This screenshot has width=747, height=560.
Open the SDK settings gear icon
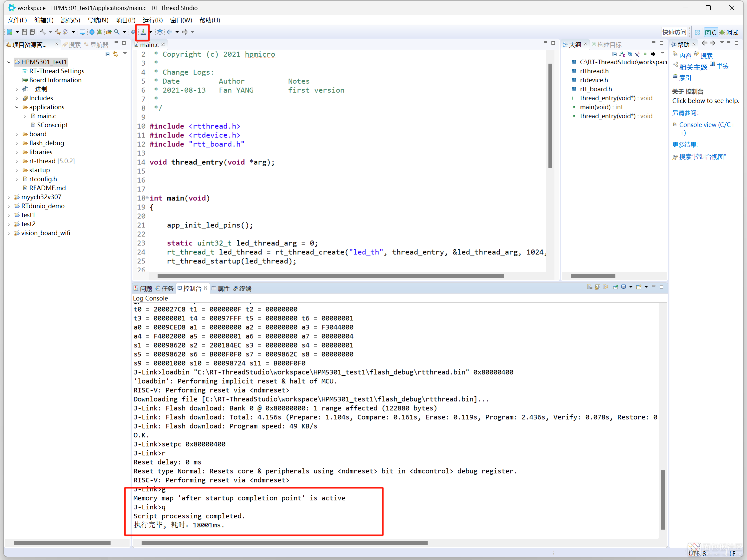(92, 32)
